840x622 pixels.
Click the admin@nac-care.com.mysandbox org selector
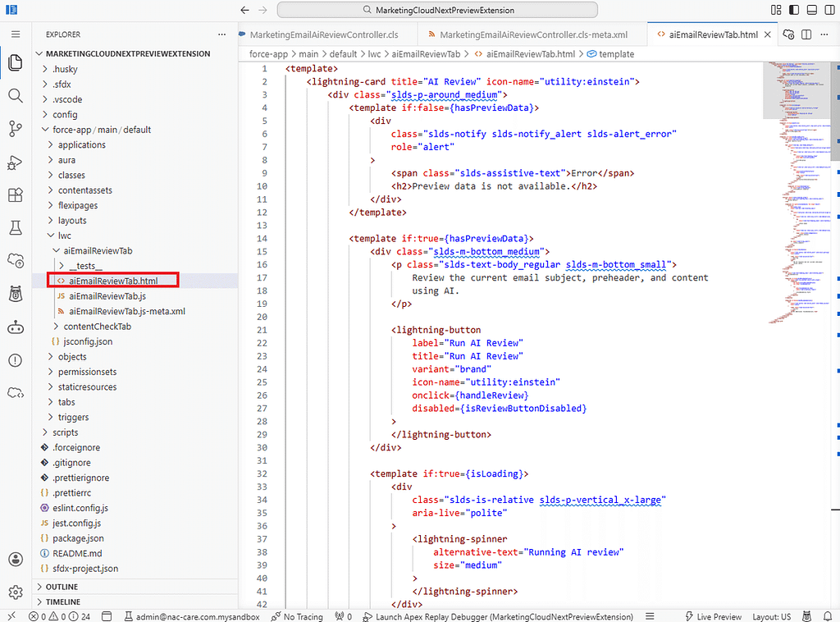click(192, 616)
